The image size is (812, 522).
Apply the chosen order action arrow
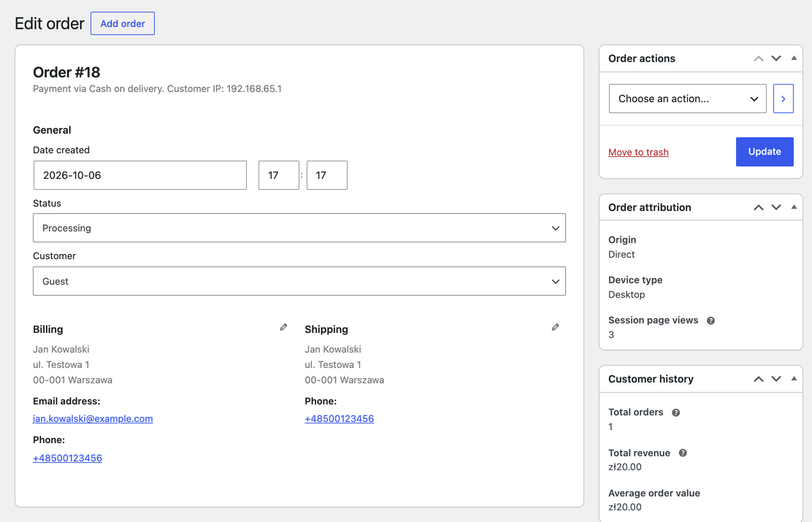[783, 99]
